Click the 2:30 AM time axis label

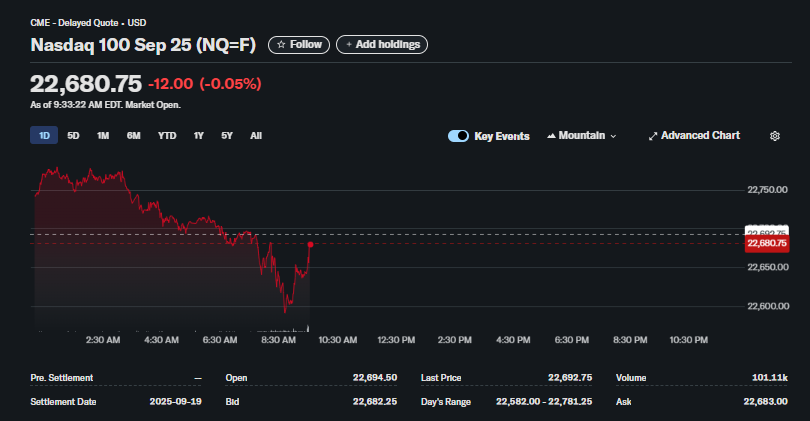103,340
